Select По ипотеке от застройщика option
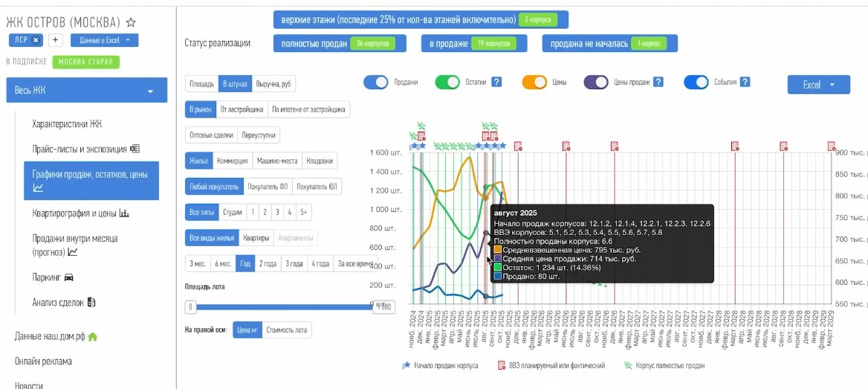 308,109
